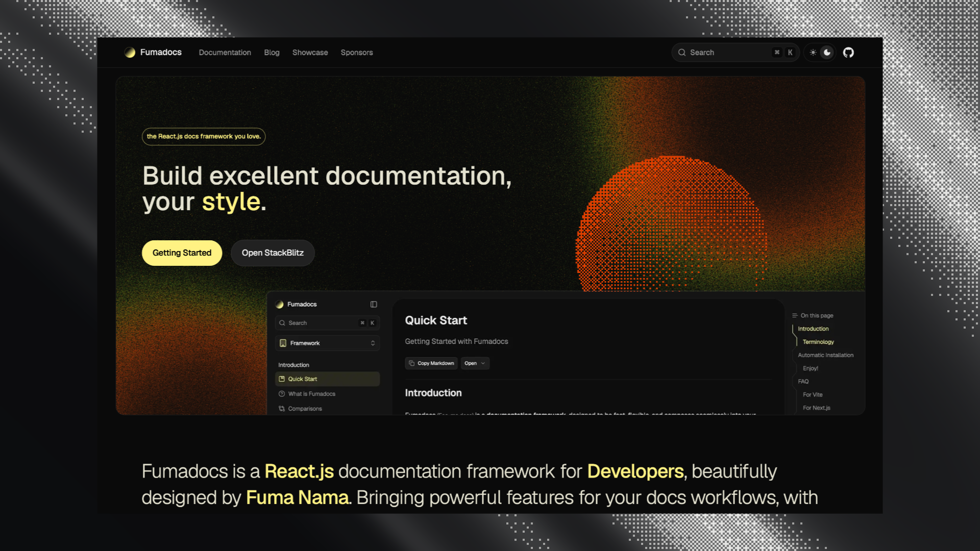The image size is (980, 551).
Task: Open the Sponsors nav link
Action: pos(357,53)
